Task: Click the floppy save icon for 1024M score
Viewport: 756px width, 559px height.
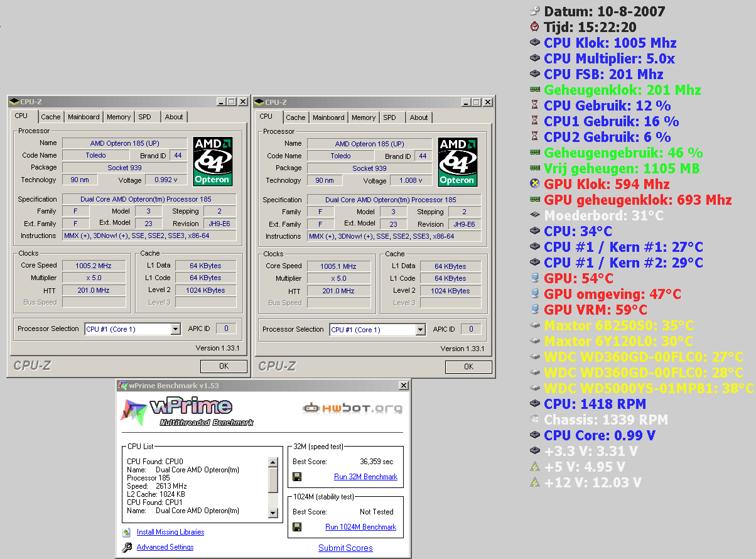Action: coord(298,527)
